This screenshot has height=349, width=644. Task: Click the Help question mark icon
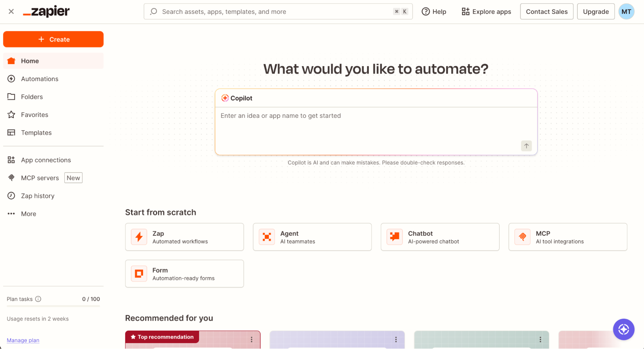426,12
